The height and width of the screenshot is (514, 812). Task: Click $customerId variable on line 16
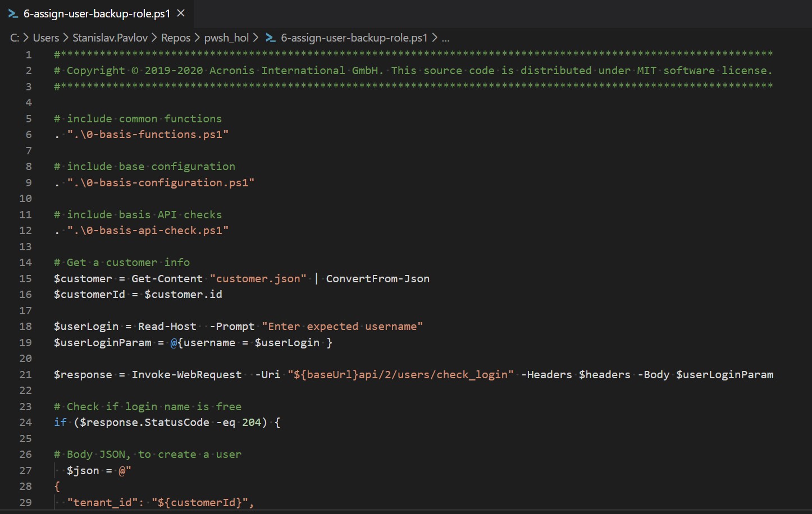point(89,294)
